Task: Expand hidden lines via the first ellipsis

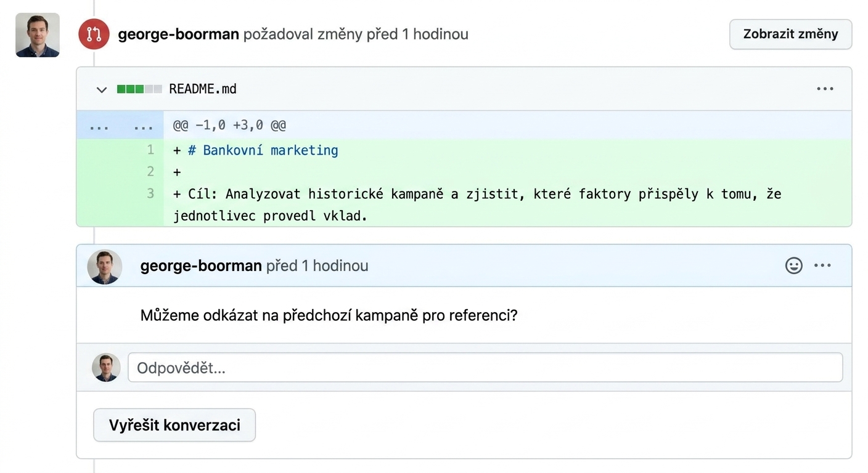Action: point(99,126)
